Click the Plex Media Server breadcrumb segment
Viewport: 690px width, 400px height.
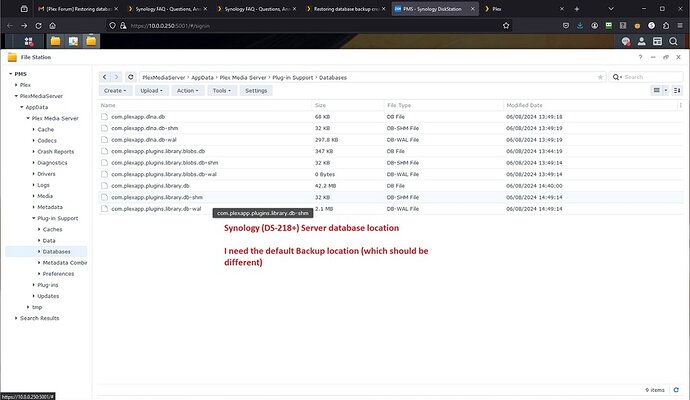point(243,77)
